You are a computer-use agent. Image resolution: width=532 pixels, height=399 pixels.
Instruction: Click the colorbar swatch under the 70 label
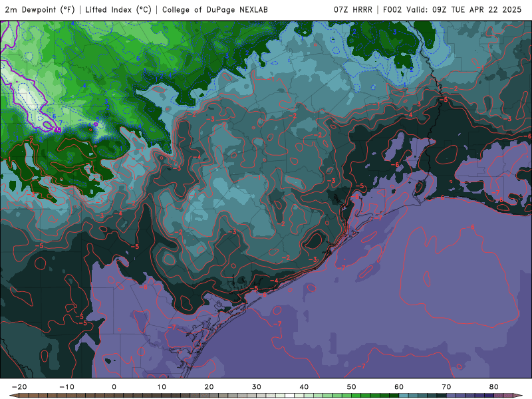(452, 395)
